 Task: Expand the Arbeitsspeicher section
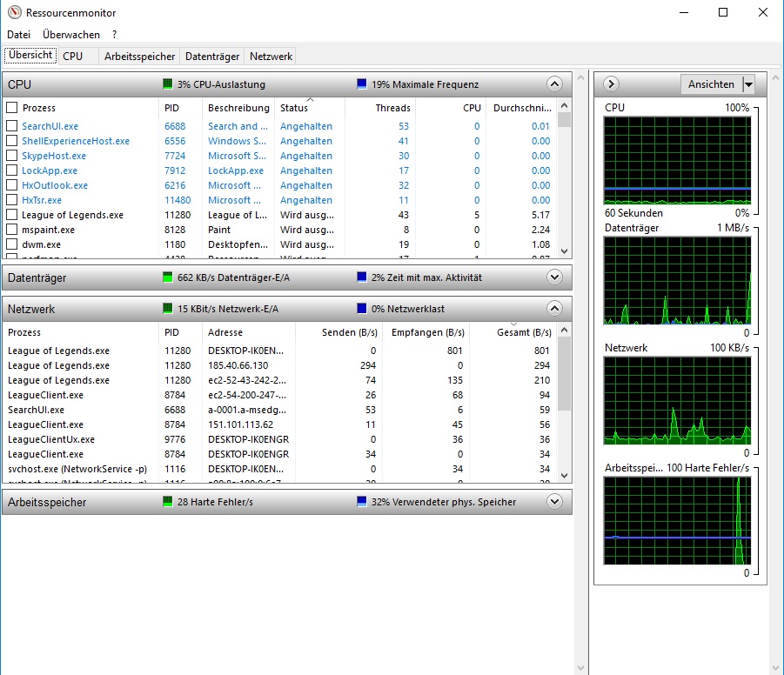(x=554, y=502)
